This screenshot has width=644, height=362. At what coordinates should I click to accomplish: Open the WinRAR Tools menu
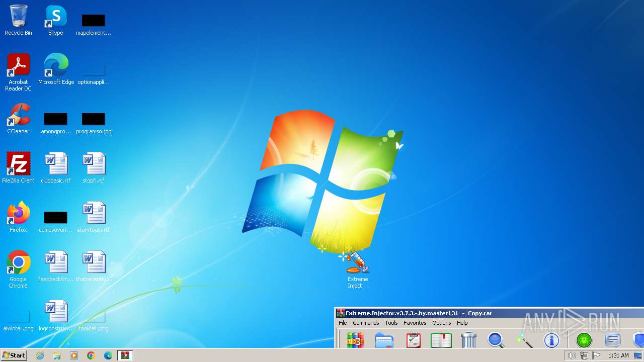391,323
